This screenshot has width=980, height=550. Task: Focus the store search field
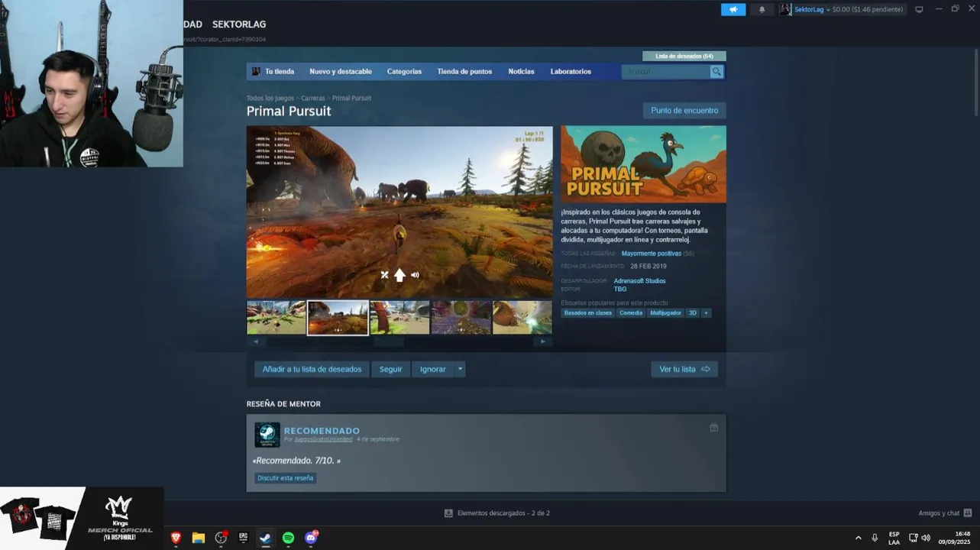[666, 71]
